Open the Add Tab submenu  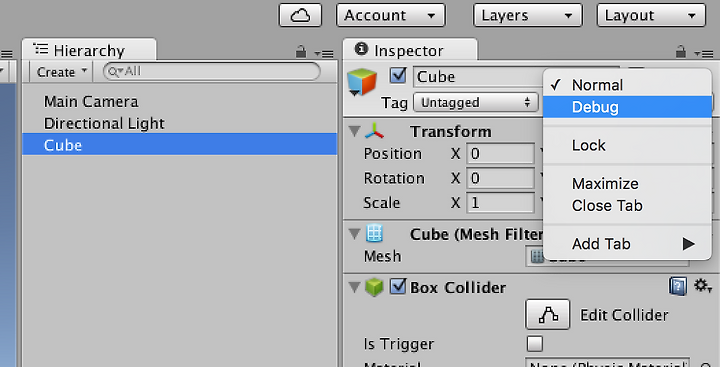(x=627, y=243)
